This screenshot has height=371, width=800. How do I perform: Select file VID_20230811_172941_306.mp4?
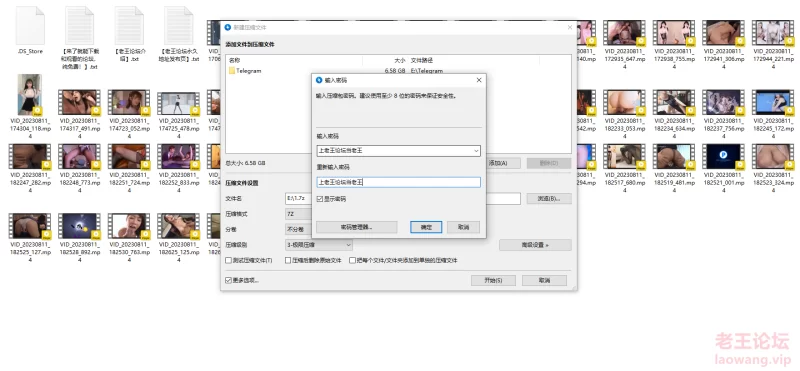(x=723, y=33)
